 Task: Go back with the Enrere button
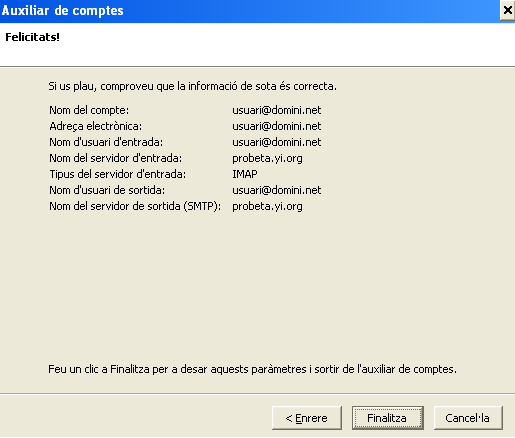click(307, 418)
